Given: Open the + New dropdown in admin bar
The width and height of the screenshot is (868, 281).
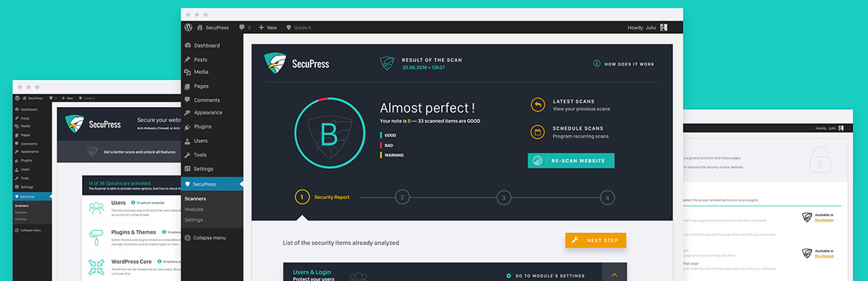Looking at the screenshot, I should click(x=267, y=27).
